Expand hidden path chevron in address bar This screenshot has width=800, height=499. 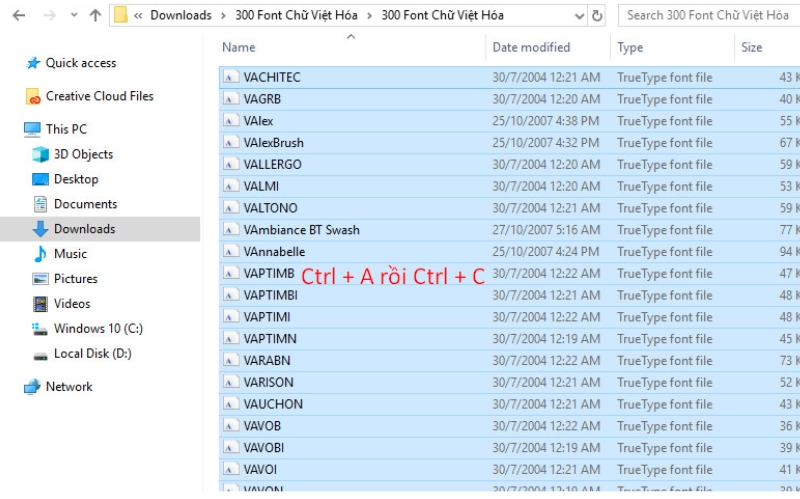tap(138, 16)
